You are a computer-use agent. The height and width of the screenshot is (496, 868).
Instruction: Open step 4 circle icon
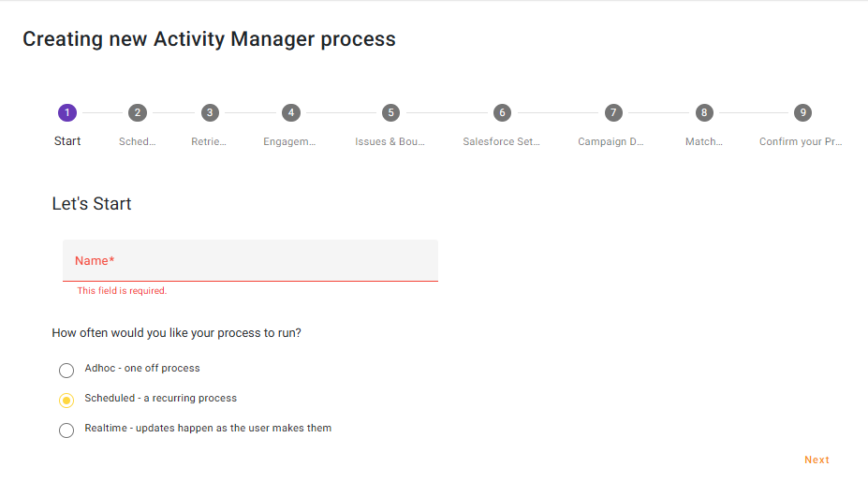click(291, 112)
